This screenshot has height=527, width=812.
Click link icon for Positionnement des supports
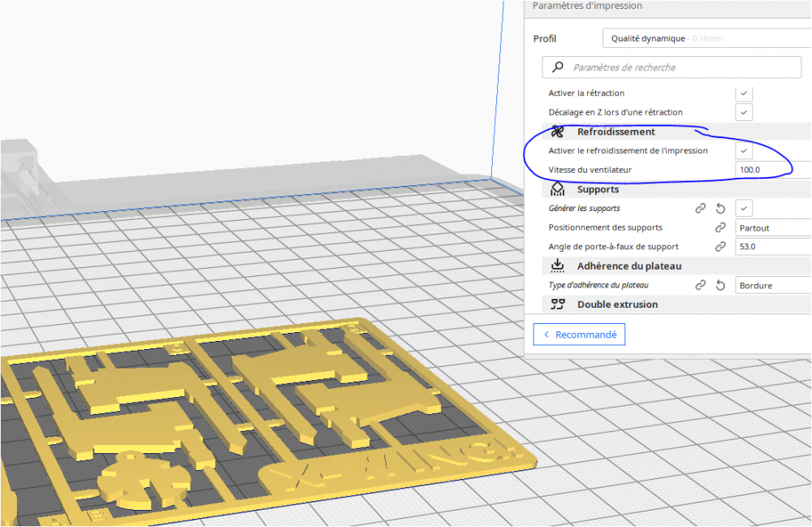coord(720,228)
